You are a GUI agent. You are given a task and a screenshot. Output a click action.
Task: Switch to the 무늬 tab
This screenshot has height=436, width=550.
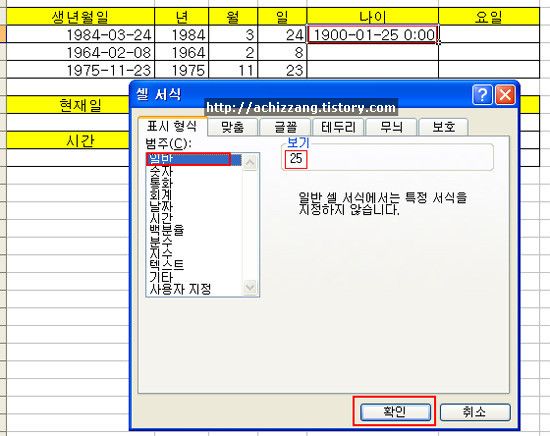[x=391, y=127]
